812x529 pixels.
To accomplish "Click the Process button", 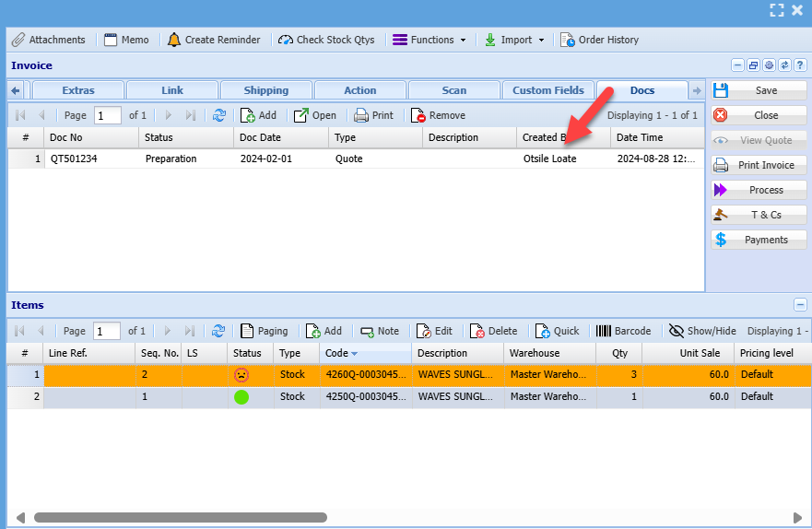I will [x=759, y=190].
